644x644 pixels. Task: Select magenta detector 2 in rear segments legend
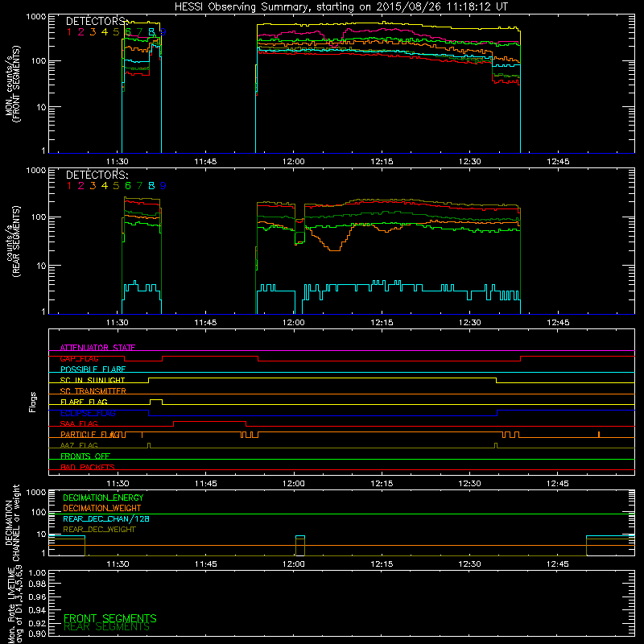81,186
